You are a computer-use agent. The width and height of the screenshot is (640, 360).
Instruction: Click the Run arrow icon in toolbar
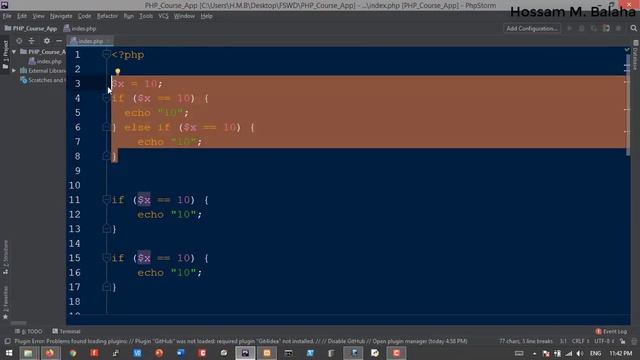click(x=569, y=29)
